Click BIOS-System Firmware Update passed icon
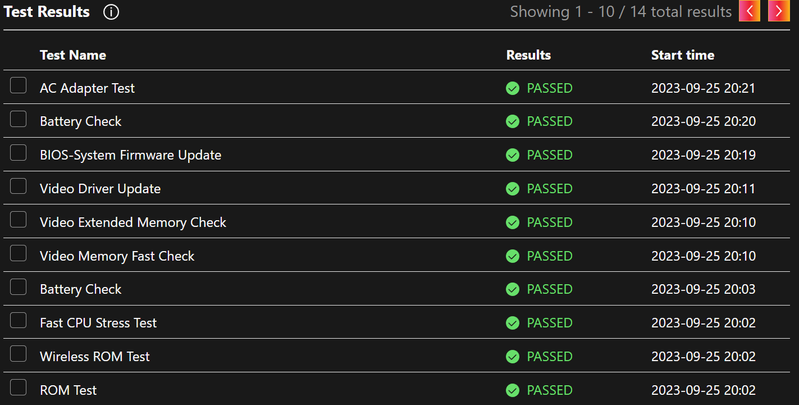The height and width of the screenshot is (405, 799). [x=513, y=155]
